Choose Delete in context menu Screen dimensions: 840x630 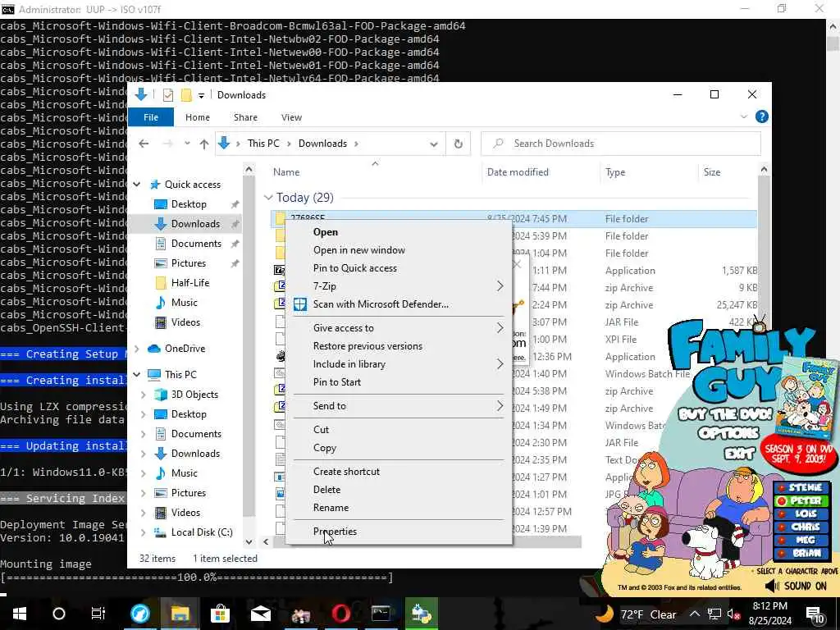coord(399,490)
